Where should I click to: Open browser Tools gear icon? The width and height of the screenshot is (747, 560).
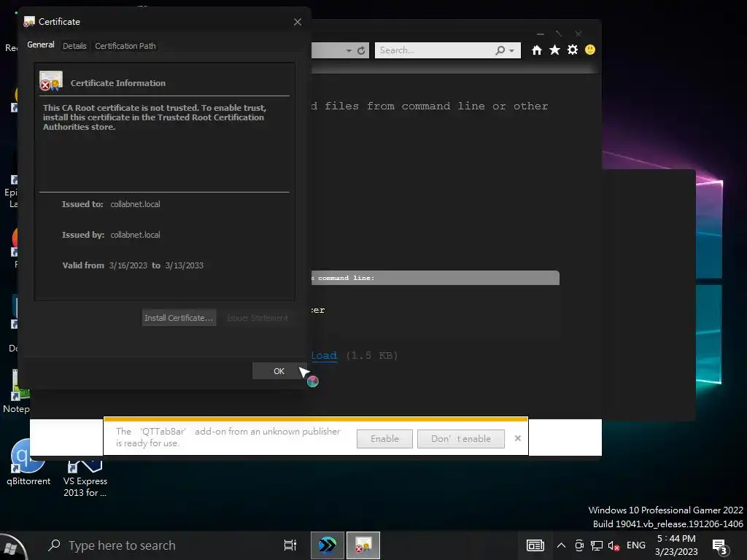click(572, 50)
